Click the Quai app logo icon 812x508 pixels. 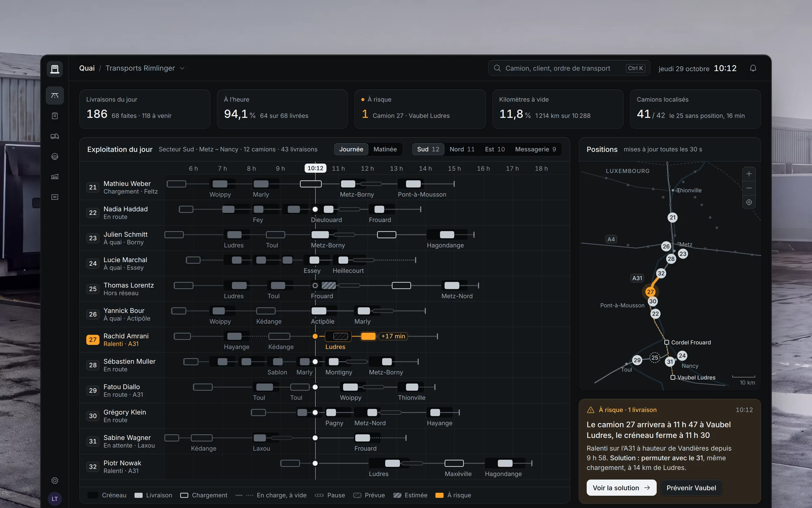(x=55, y=69)
